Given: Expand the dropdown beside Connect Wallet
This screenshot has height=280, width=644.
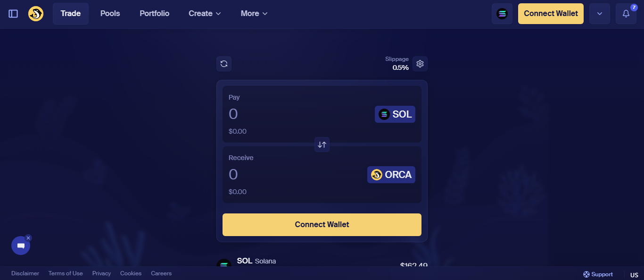Looking at the screenshot, I should tap(600, 14).
